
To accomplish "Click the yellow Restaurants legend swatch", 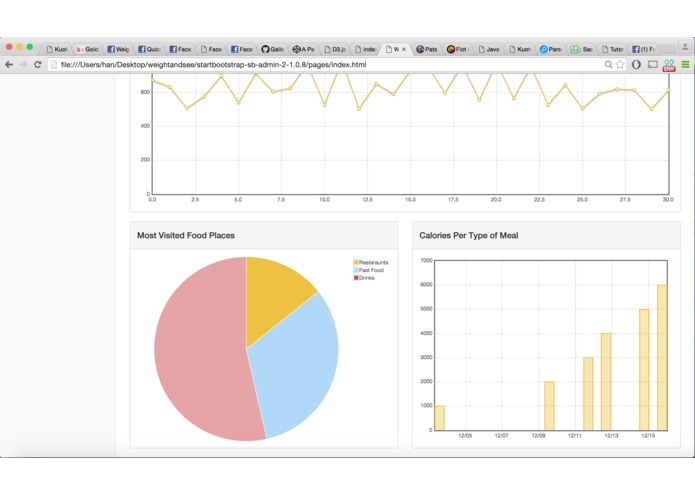I will point(355,262).
